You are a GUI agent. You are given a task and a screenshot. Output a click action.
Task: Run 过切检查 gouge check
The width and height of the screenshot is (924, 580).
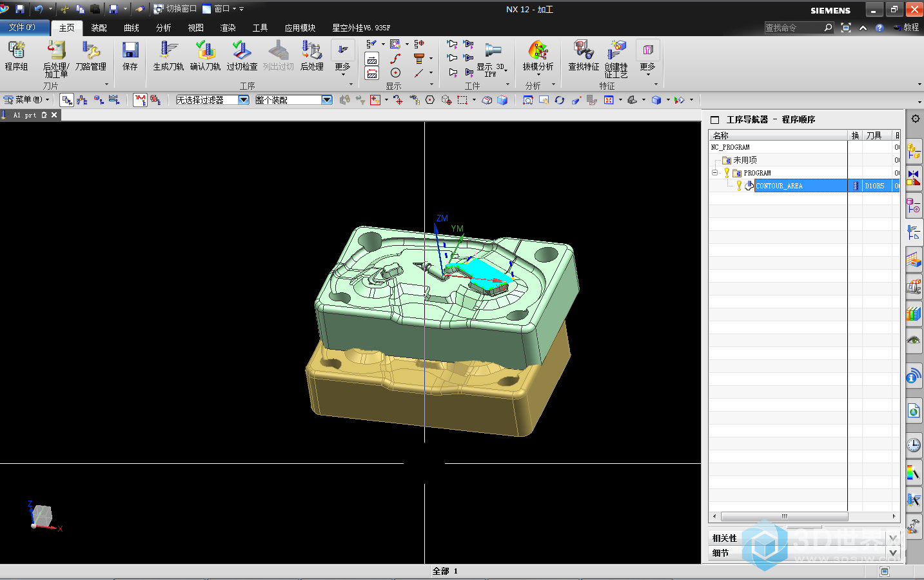242,55
